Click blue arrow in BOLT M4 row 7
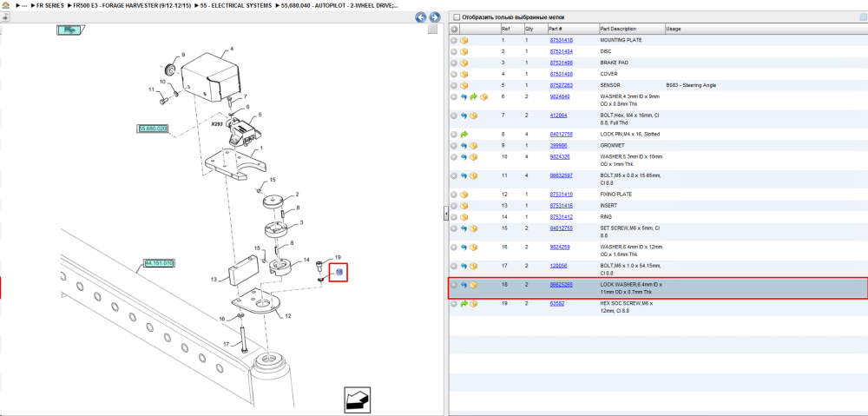The image size is (868, 416). [464, 116]
